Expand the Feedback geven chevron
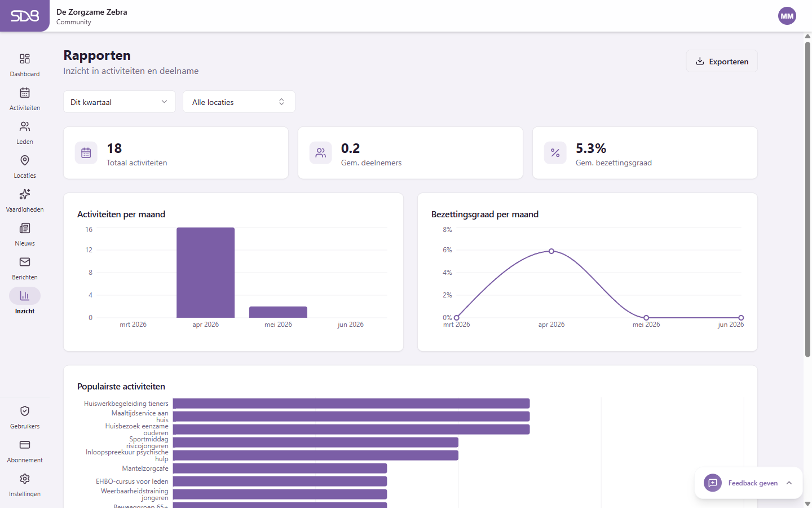Image resolution: width=812 pixels, height=508 pixels. pos(789,483)
